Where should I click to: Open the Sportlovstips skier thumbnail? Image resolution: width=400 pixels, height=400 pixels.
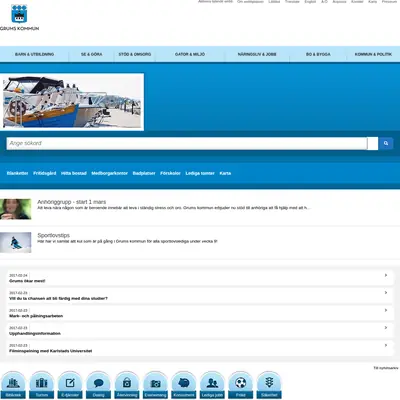coord(16,242)
